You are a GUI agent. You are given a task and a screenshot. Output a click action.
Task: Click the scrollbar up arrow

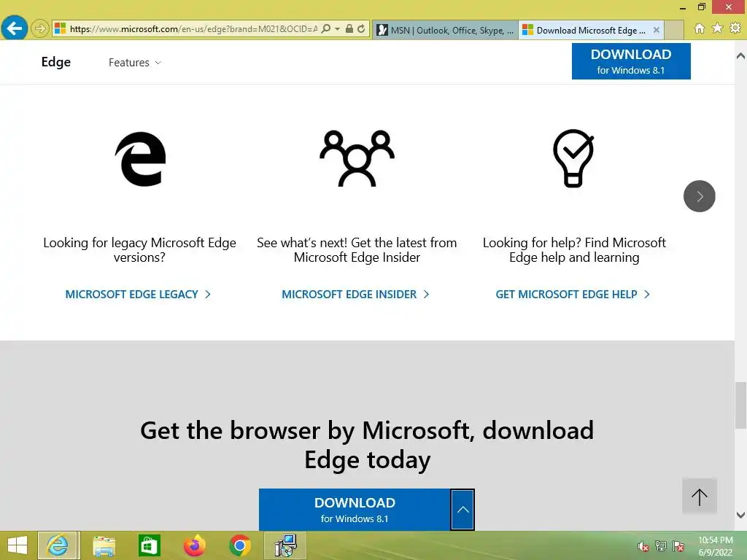click(x=740, y=56)
